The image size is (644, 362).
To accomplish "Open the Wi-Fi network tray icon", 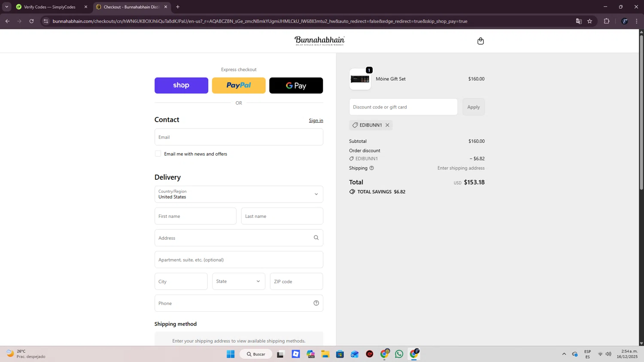I will pos(600,354).
